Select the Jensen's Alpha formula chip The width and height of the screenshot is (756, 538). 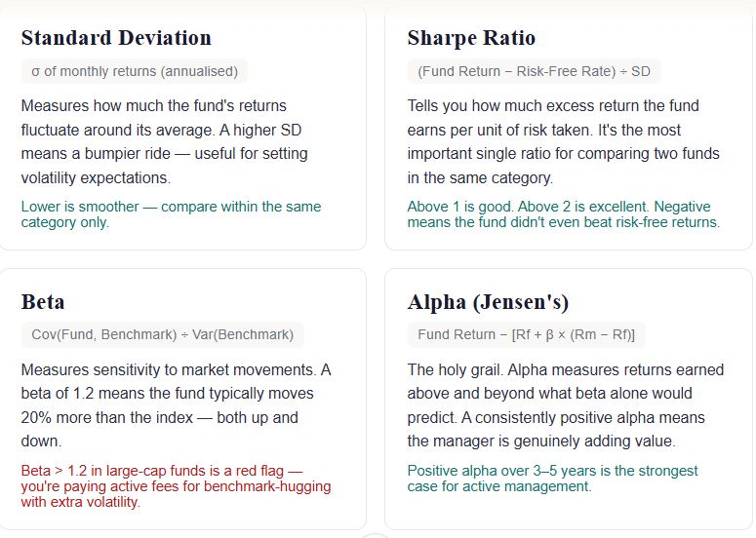[x=526, y=334]
